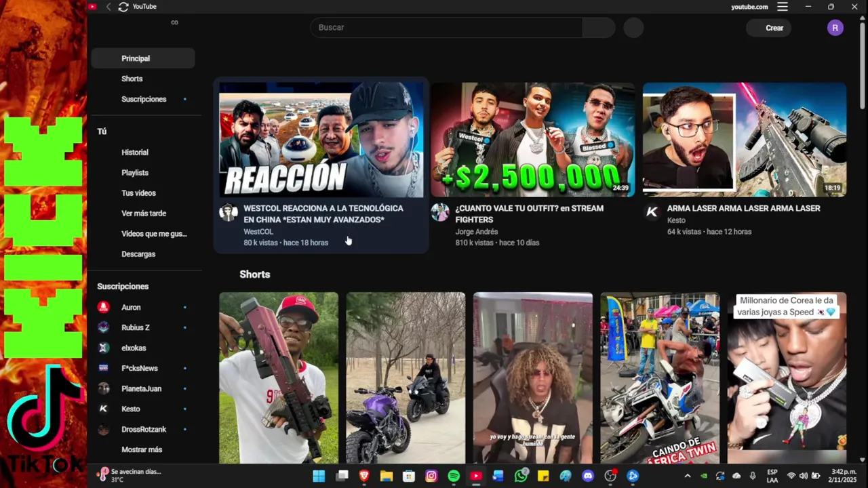Viewport: 868px width, 488px height.
Task: Switch the ESP LAA keyboard language
Action: 772,476
